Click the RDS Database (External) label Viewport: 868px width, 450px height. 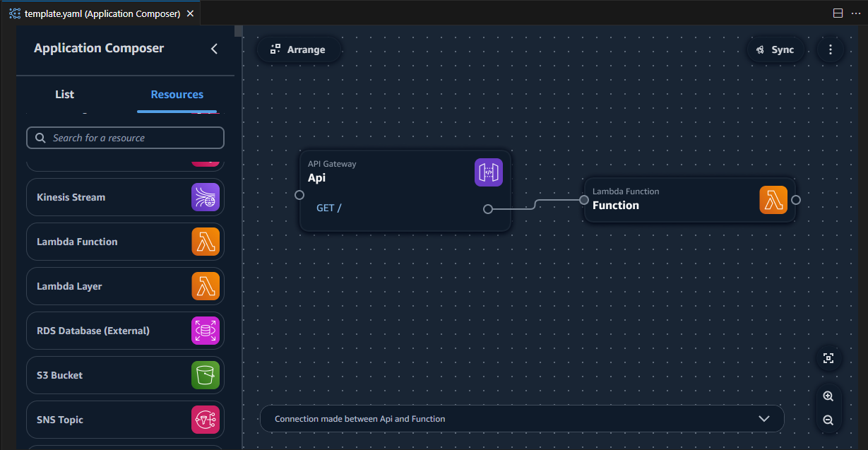(93, 331)
